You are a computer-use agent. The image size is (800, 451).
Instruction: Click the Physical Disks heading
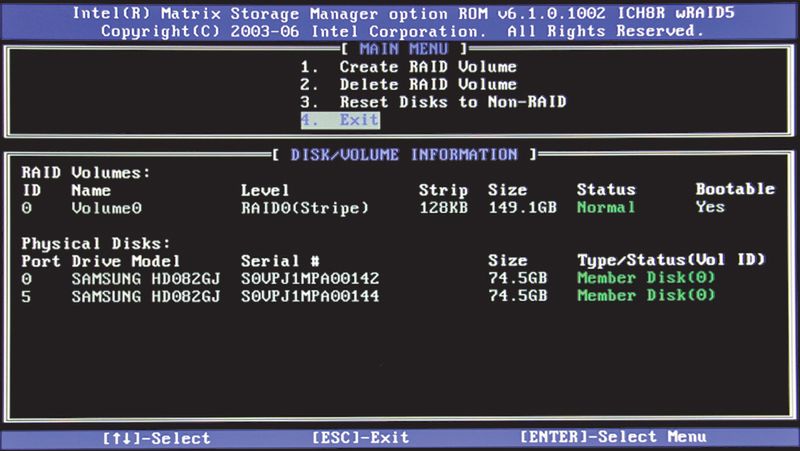click(x=95, y=243)
